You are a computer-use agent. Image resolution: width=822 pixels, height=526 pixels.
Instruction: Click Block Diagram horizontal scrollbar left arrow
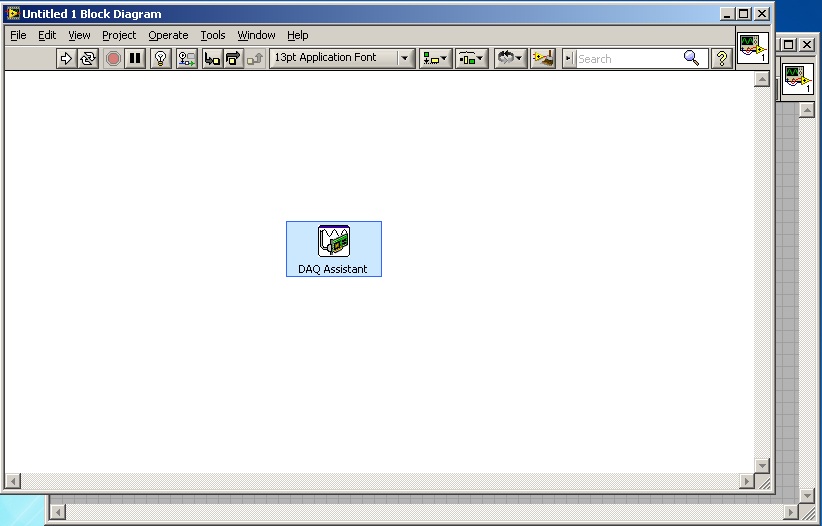pos(13,481)
